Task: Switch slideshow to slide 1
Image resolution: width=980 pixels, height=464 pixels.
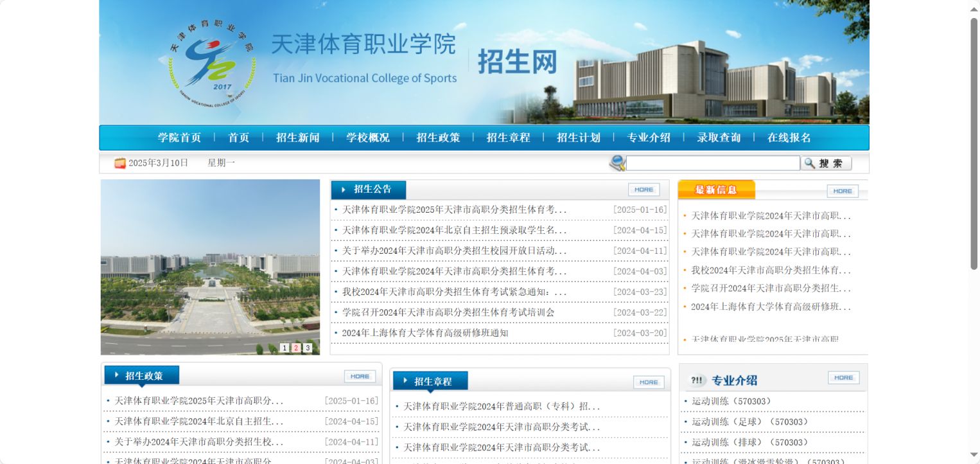Action: [284, 348]
